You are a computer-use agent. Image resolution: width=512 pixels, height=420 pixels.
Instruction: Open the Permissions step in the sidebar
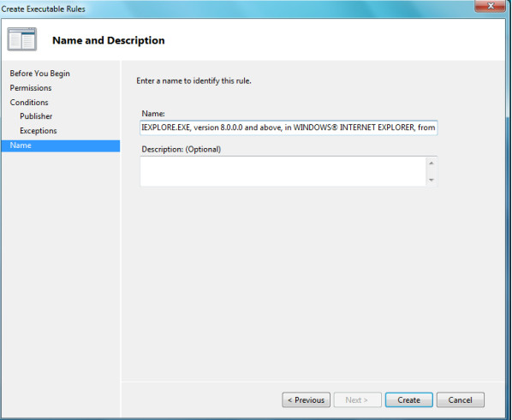[31, 88]
